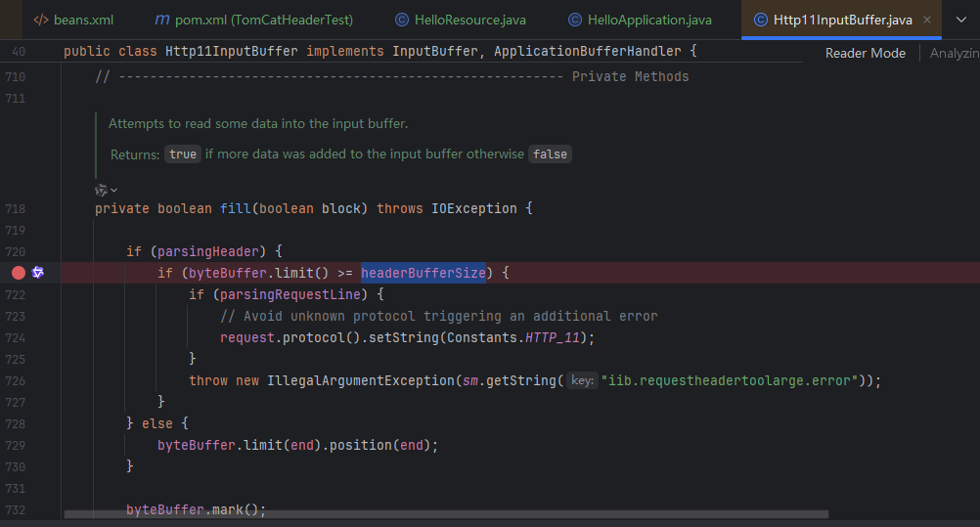Show hidden tabs via the chevron dropdown
Screen dimensions: 980x527
coord(961,20)
